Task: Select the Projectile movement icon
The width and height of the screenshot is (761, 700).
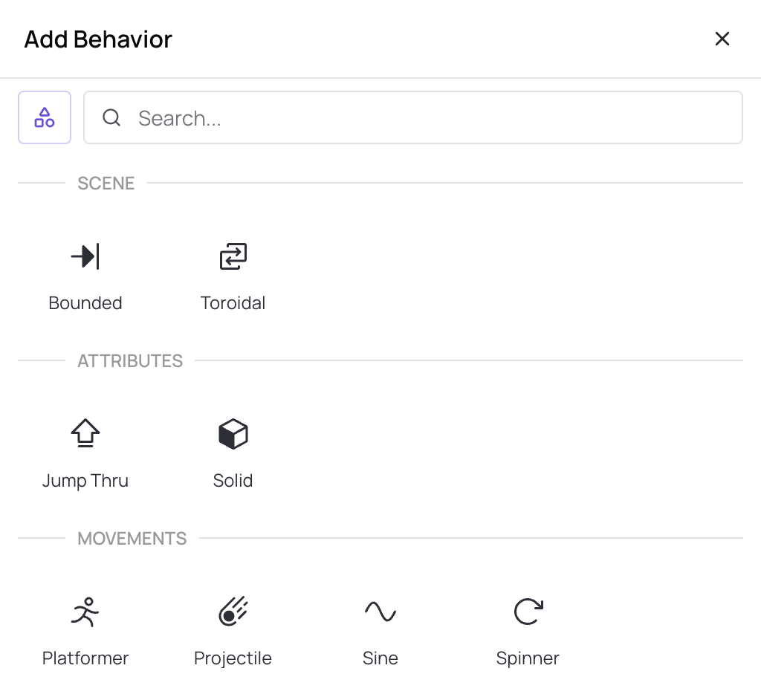Action: tap(233, 611)
